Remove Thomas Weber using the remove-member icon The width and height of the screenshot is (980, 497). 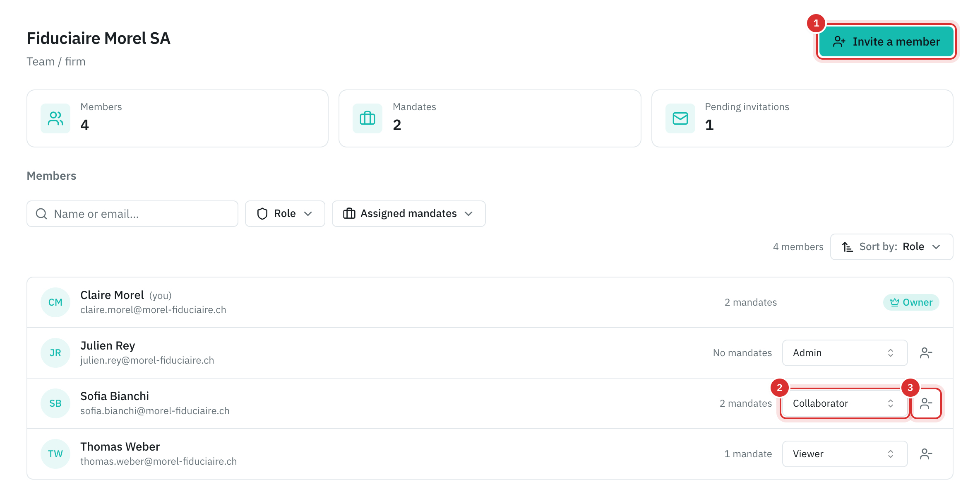click(926, 454)
